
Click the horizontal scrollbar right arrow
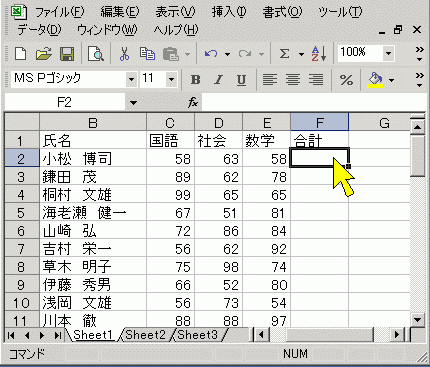[397, 334]
